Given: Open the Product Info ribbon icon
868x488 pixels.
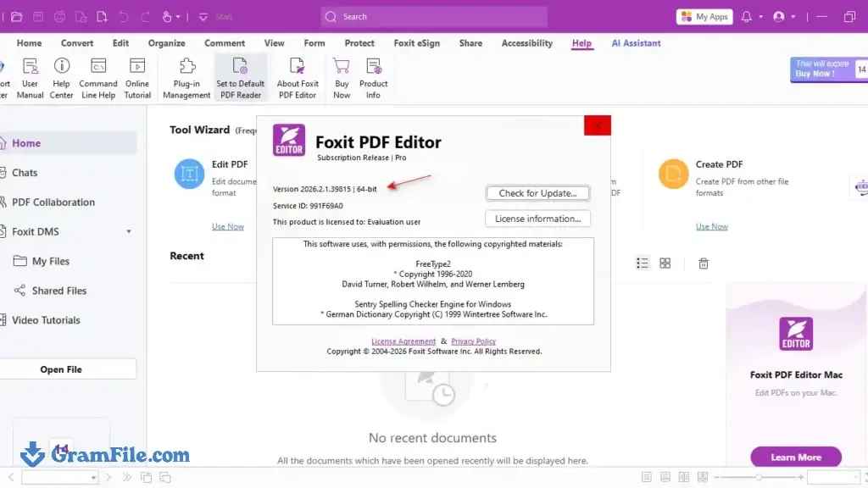Looking at the screenshot, I should [374, 78].
